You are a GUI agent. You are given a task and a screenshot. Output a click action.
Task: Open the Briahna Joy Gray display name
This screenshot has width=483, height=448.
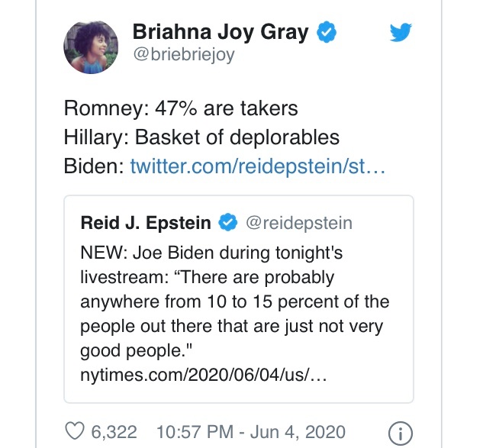tap(222, 33)
